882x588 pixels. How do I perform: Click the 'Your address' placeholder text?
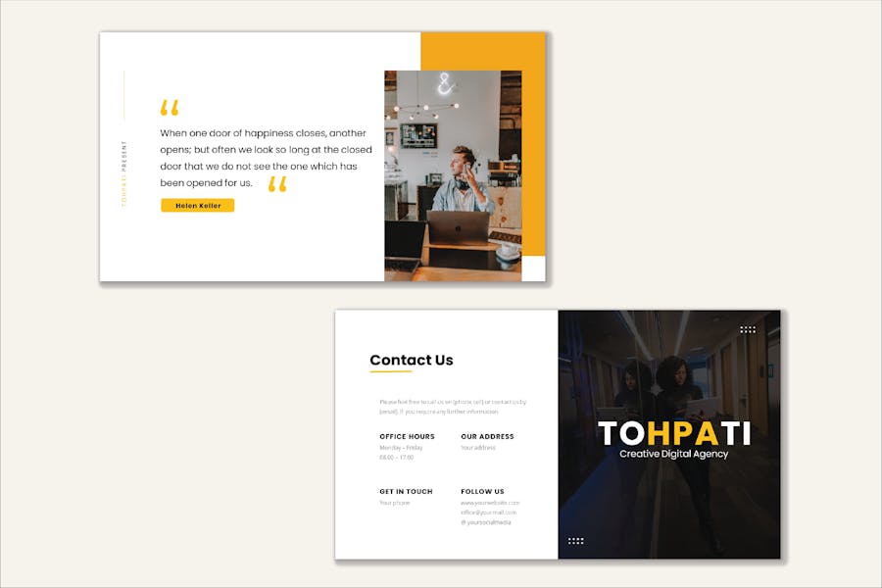tap(478, 448)
